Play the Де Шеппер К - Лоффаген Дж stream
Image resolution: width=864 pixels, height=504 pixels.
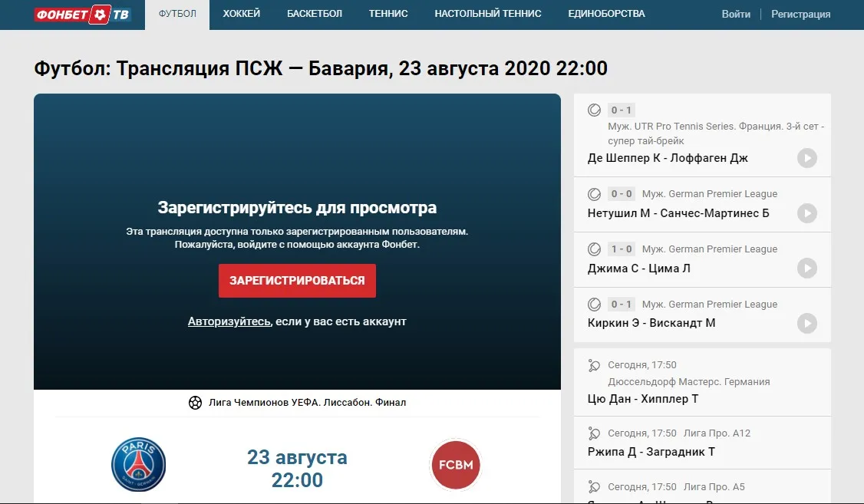point(806,158)
